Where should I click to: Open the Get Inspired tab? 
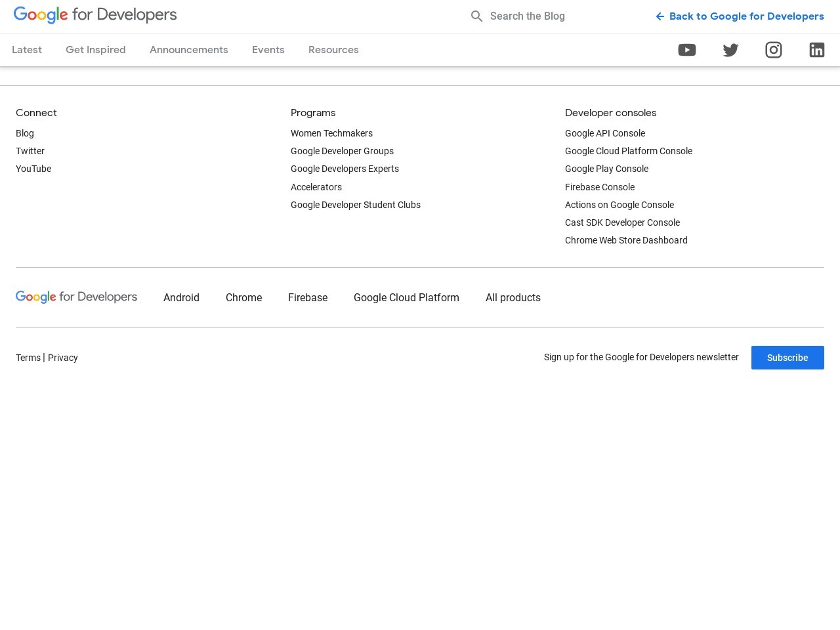point(96,50)
